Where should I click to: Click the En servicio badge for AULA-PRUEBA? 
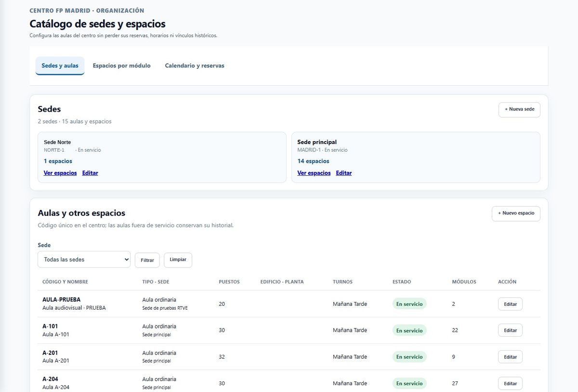coord(409,304)
